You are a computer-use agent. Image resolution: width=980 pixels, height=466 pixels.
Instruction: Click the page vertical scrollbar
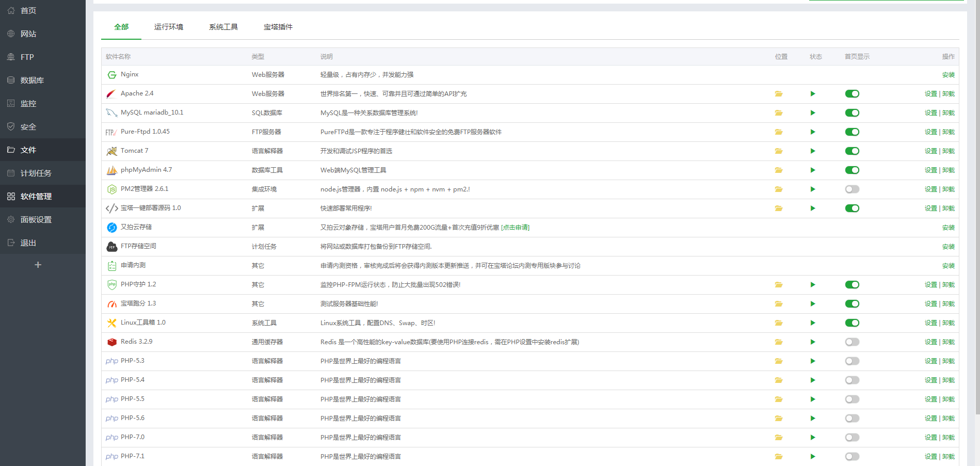pos(977,206)
